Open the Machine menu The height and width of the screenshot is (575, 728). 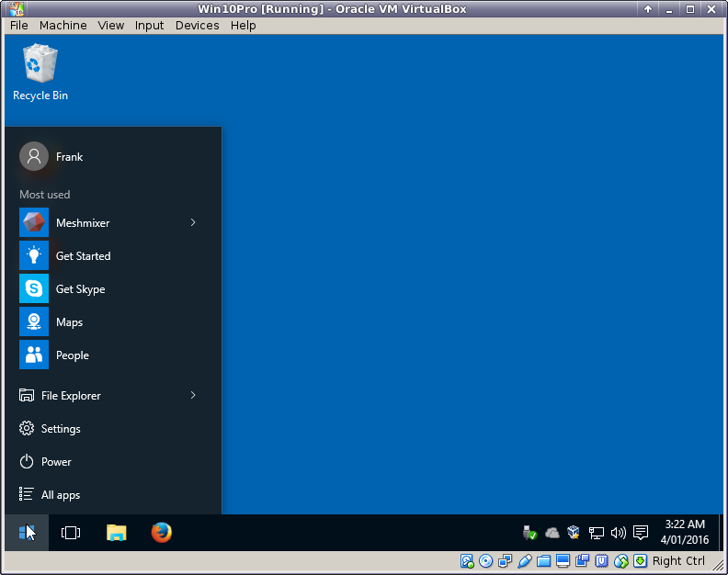point(63,26)
